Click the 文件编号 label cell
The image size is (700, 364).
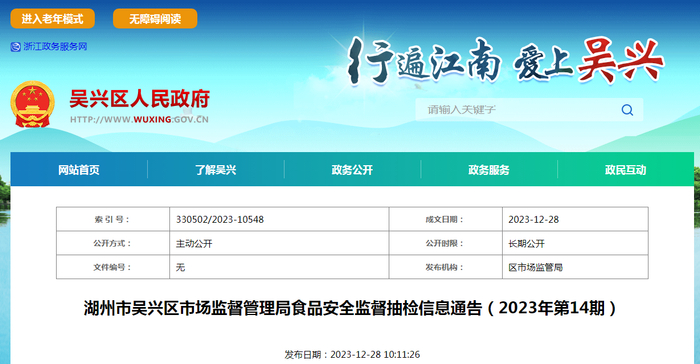pos(113,267)
